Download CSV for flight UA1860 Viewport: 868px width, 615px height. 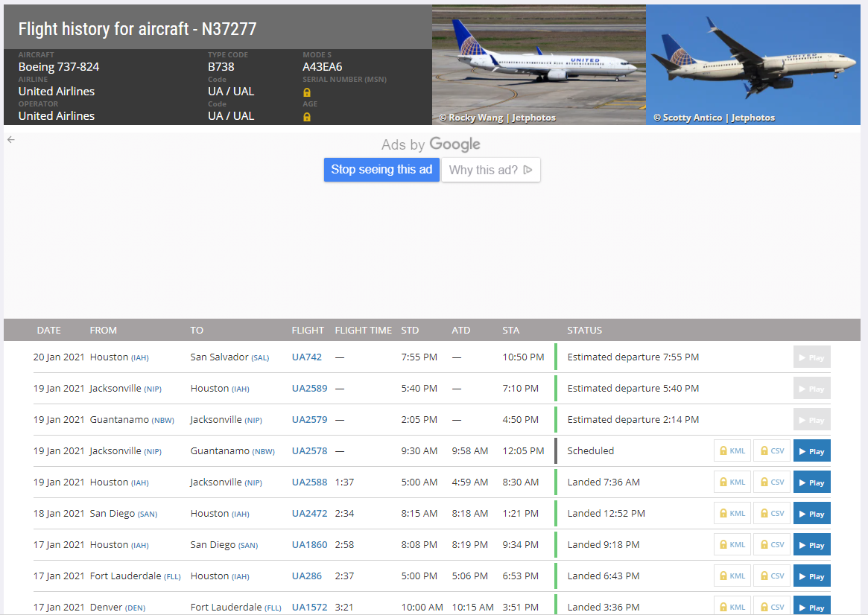click(x=772, y=545)
